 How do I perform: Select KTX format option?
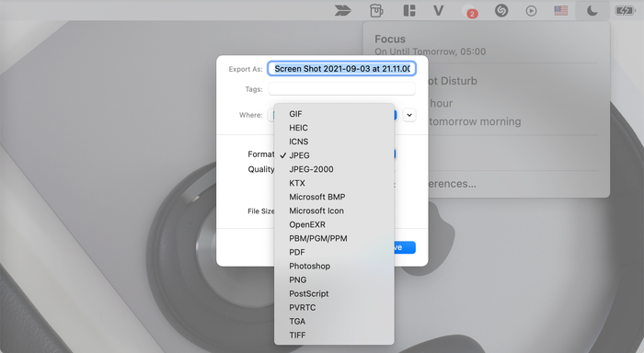[334, 183]
